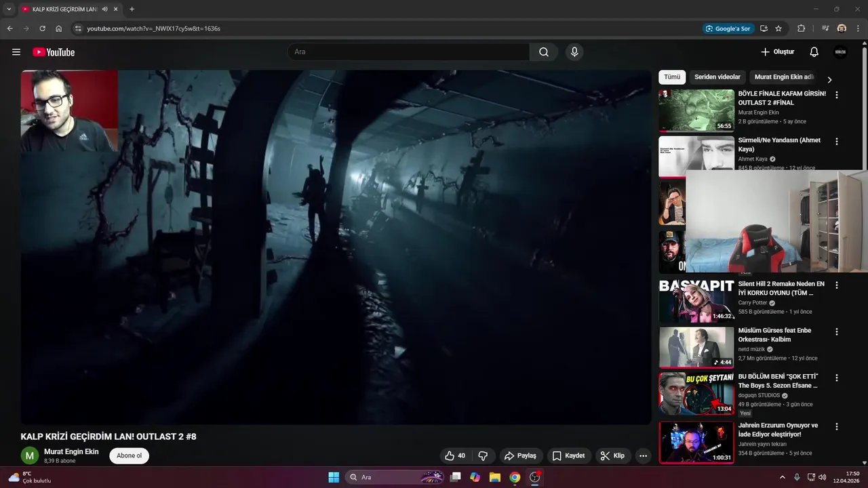Open options for the OUTLAST 2 #FİNAL video

click(837, 96)
